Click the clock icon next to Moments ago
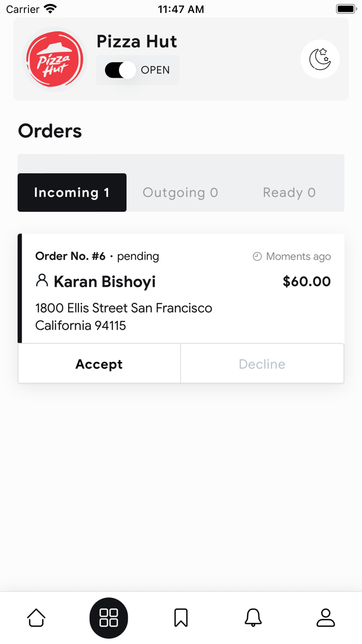This screenshot has width=362, height=644. coord(257,256)
